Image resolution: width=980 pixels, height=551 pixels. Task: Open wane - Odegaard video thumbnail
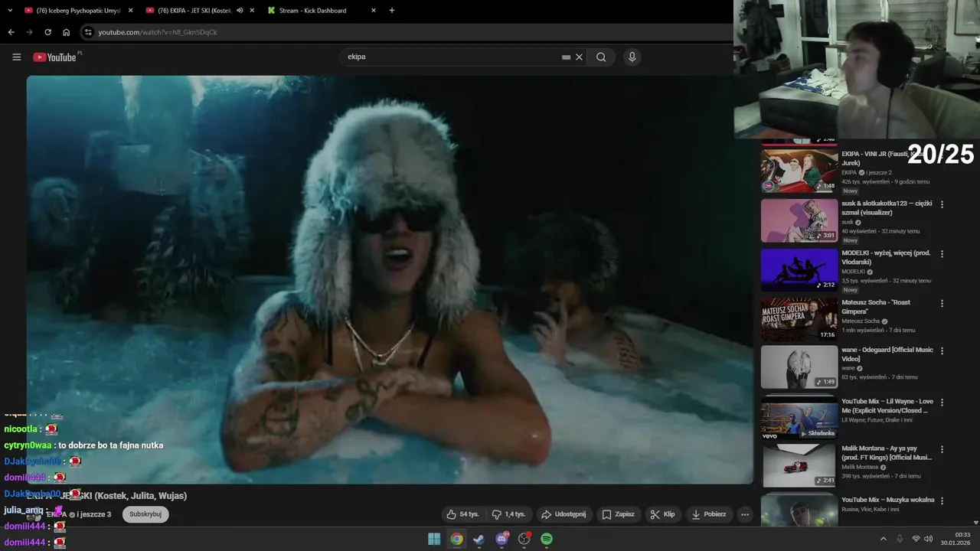click(799, 367)
